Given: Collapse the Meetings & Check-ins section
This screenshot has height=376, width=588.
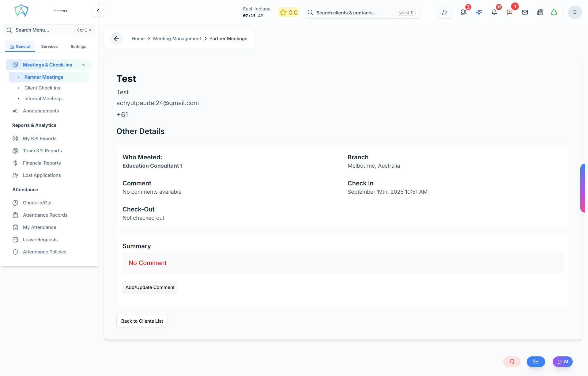Looking at the screenshot, I should [83, 65].
